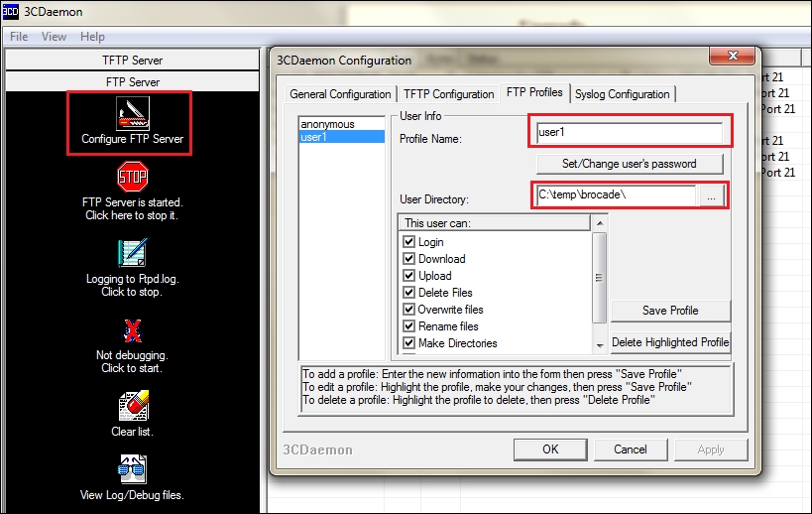
Task: Start debugging with the red X bug icon
Action: click(x=133, y=330)
